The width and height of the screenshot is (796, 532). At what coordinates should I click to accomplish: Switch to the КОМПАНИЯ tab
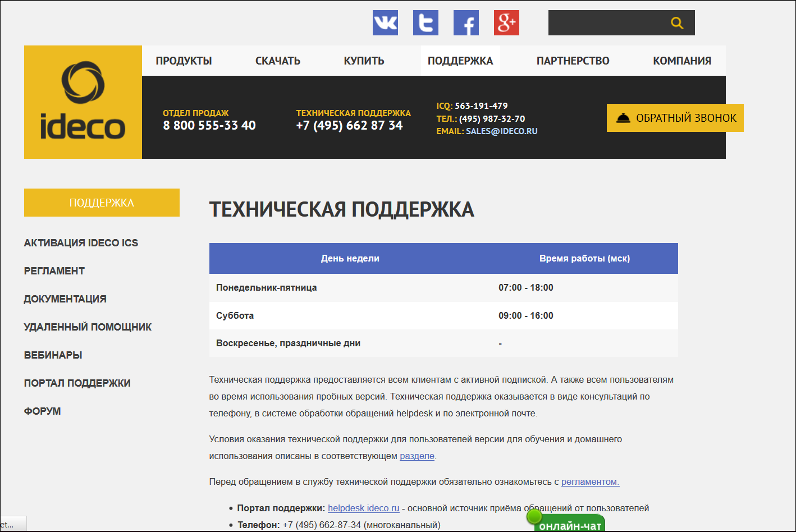pyautogui.click(x=681, y=60)
